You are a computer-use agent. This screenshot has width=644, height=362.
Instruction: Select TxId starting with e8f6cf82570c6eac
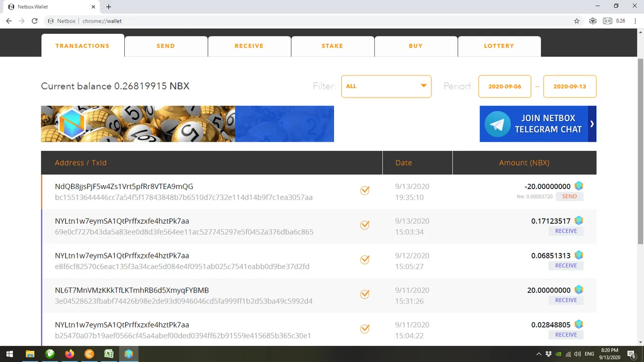[x=182, y=266]
